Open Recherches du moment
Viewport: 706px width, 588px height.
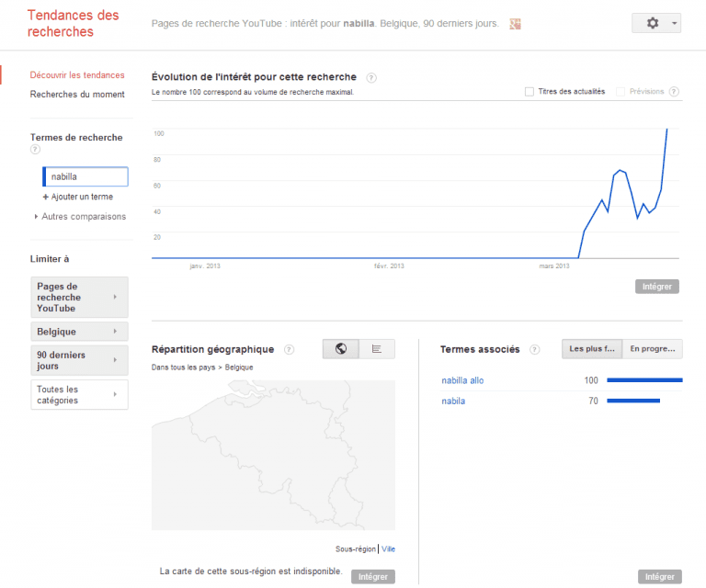click(x=77, y=95)
